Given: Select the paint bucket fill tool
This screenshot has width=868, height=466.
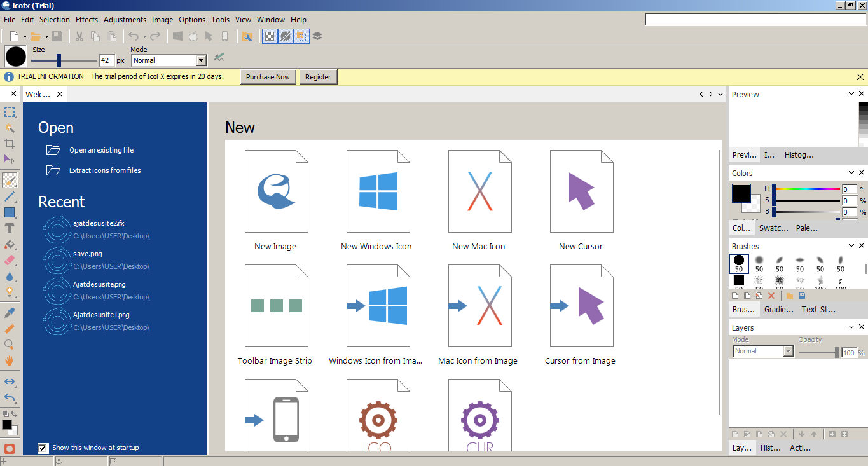Looking at the screenshot, I should tap(10, 244).
